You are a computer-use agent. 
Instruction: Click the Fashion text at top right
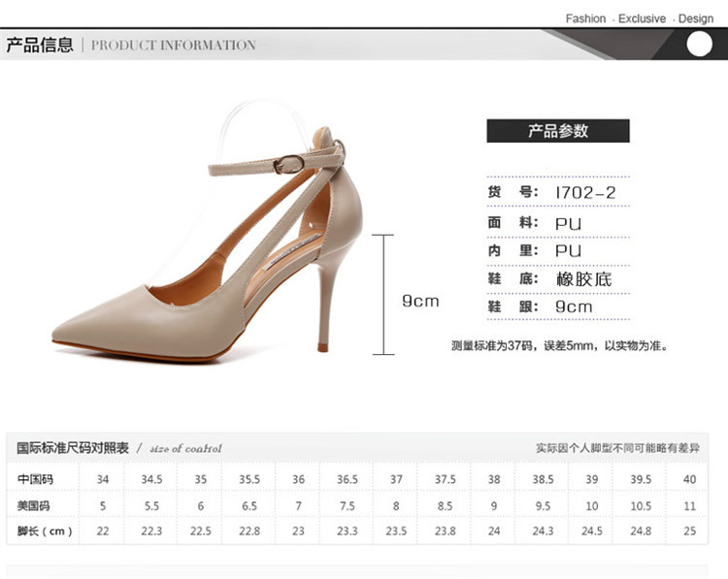[x=585, y=18]
